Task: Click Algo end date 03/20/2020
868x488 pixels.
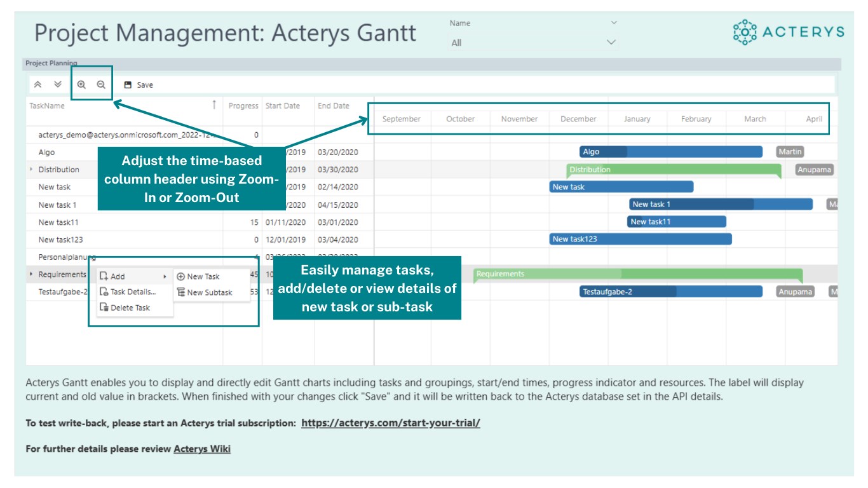Action: [x=337, y=152]
